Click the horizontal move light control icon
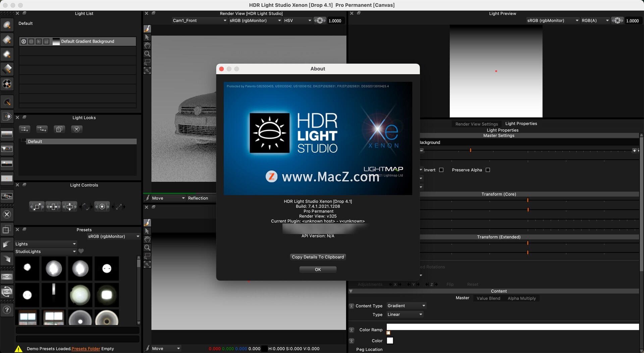The image size is (644, 353). pyautogui.click(x=53, y=207)
